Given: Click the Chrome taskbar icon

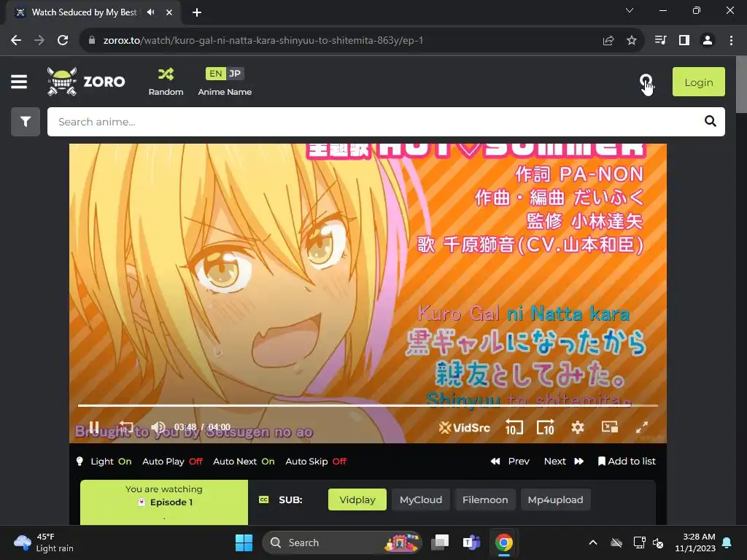Looking at the screenshot, I should [x=503, y=542].
